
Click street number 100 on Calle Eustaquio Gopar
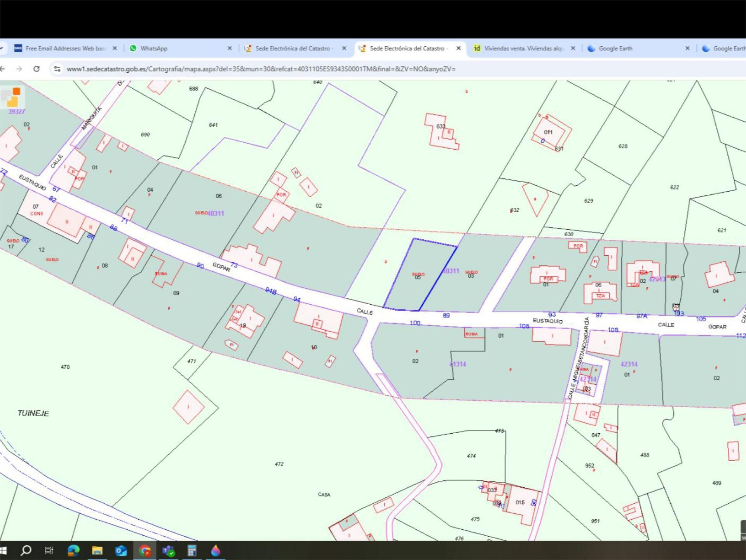pyautogui.click(x=415, y=323)
